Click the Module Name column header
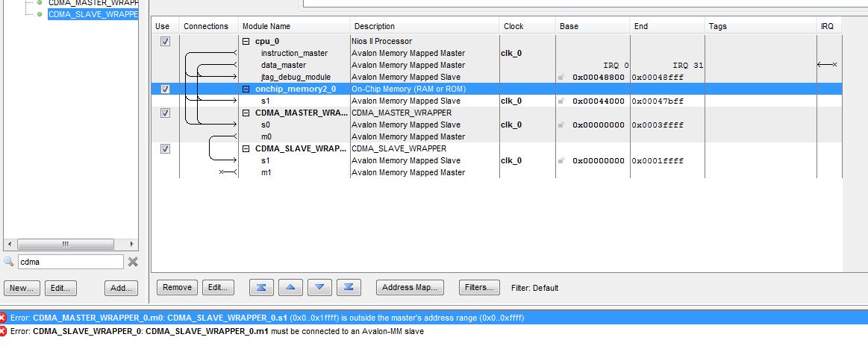 [294, 26]
